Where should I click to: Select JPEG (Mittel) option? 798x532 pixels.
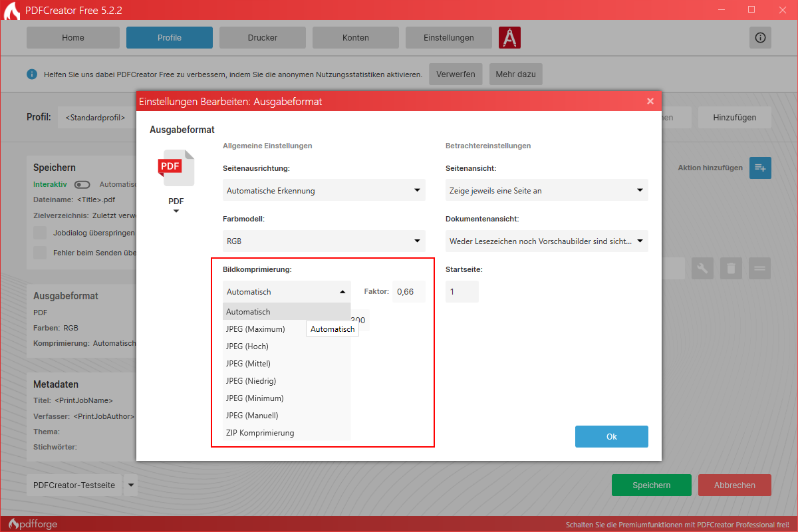[287, 363]
